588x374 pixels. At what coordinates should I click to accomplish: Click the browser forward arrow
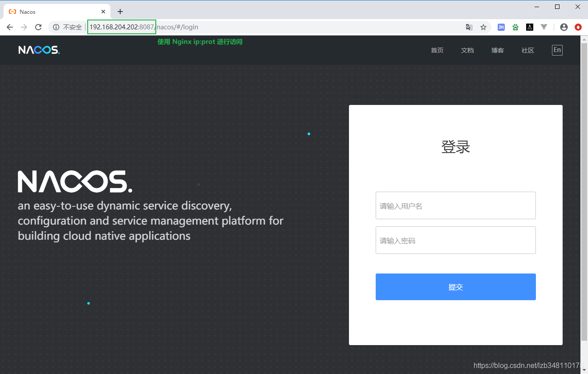[24, 27]
